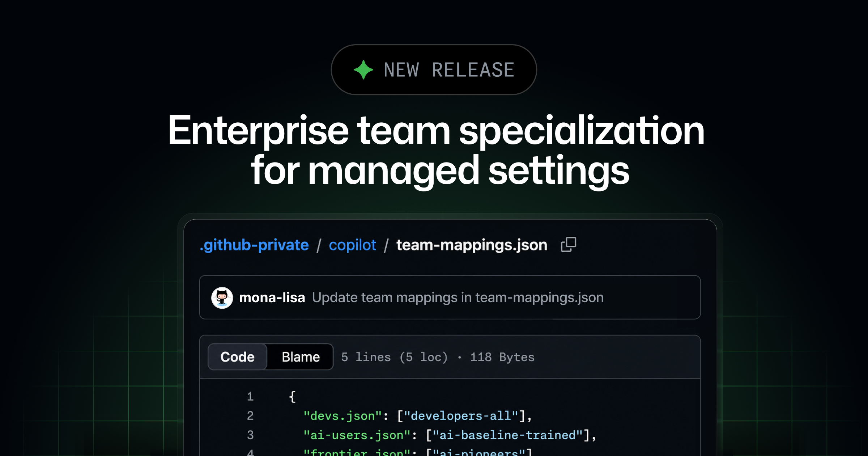This screenshot has height=456, width=868.
Task: Copy the team-mappings.json file path
Action: point(568,245)
